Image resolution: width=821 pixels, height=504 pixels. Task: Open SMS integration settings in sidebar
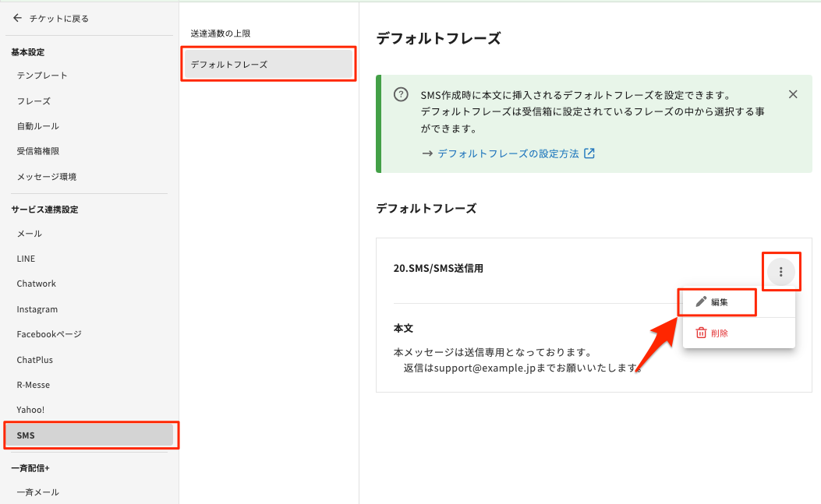pyautogui.click(x=89, y=435)
